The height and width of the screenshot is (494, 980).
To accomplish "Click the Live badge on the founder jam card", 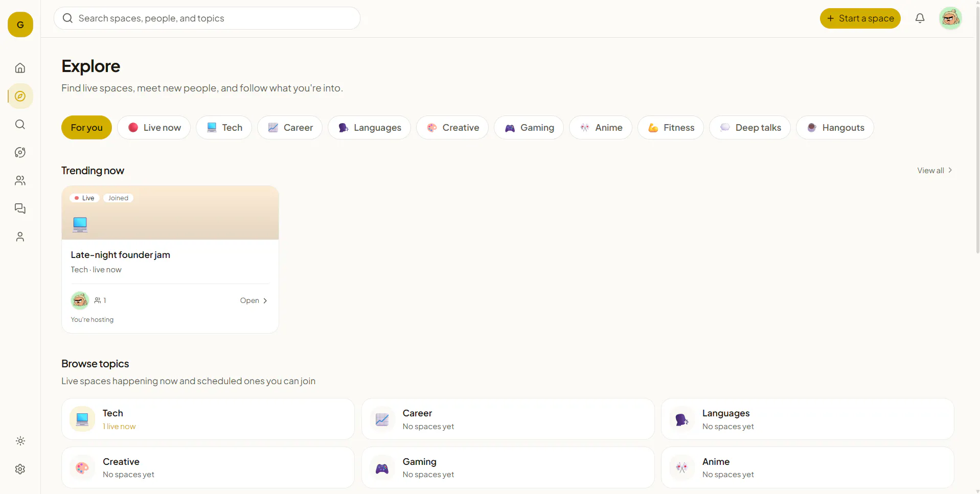I will 84,198.
